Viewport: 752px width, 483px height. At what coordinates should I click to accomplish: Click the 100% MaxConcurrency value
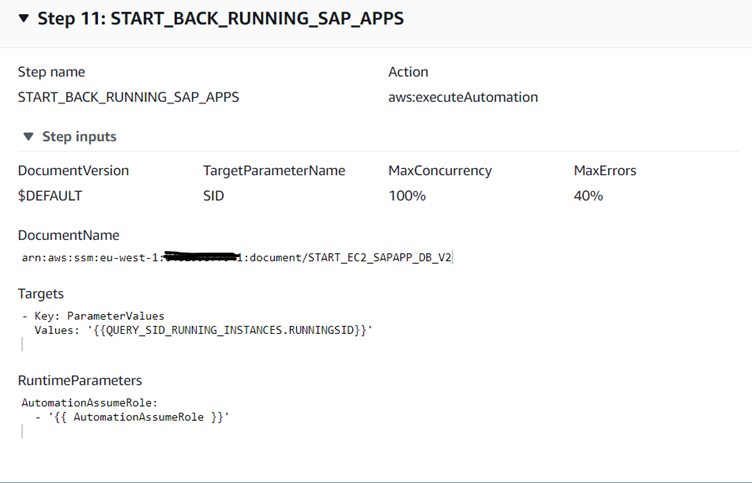[407, 196]
